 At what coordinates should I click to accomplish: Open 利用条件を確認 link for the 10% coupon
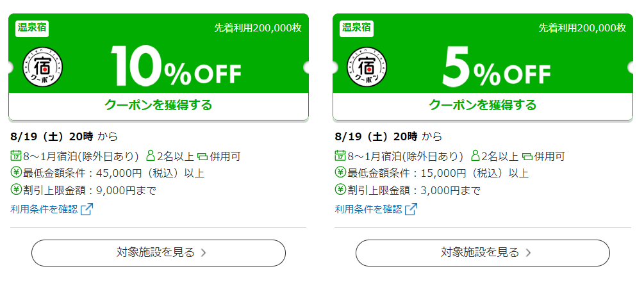coord(44,209)
